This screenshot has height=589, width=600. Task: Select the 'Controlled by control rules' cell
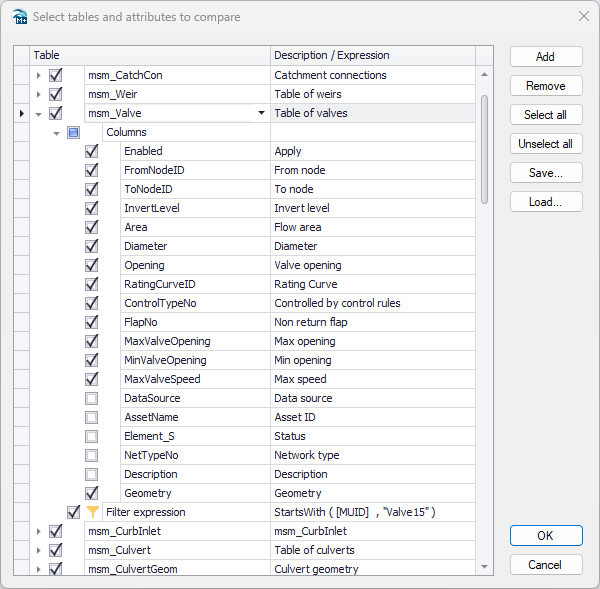(x=373, y=303)
